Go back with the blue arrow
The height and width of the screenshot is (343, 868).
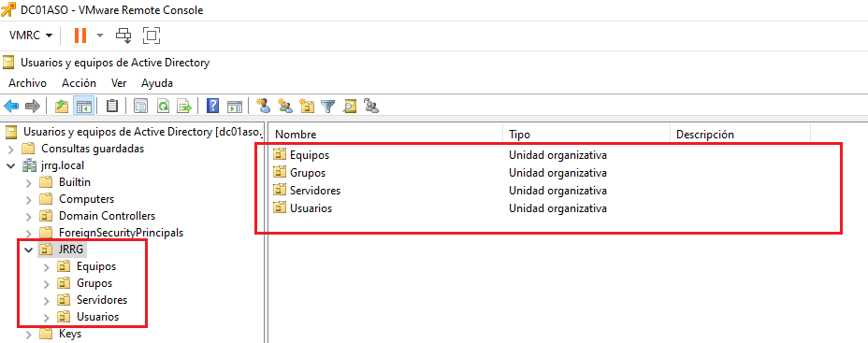pos(11,106)
